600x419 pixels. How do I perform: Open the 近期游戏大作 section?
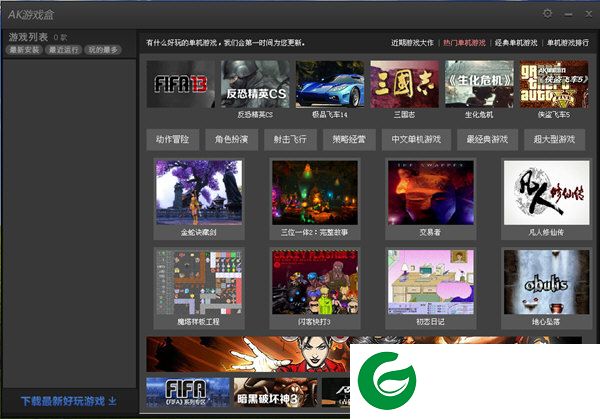pyautogui.click(x=412, y=43)
